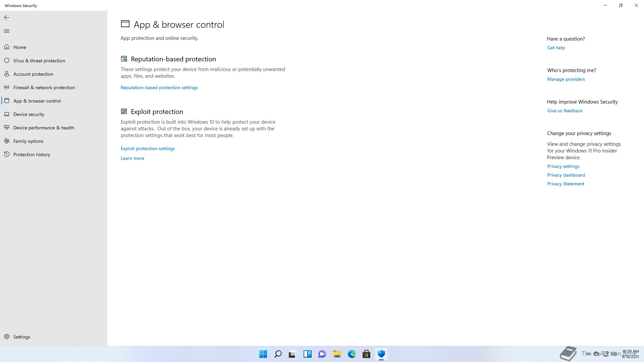Click the Virus & threat protection shield icon
644x362 pixels.
point(7,60)
